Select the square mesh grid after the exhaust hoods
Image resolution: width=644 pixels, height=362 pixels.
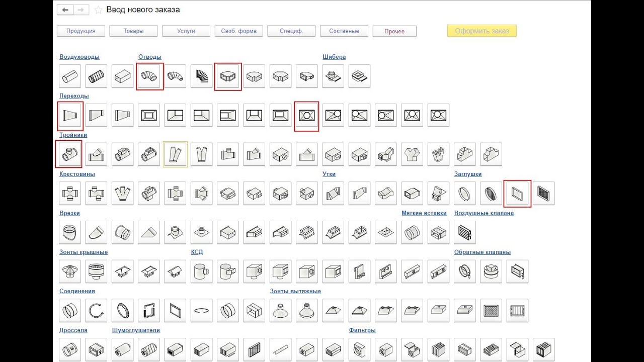tap(491, 311)
